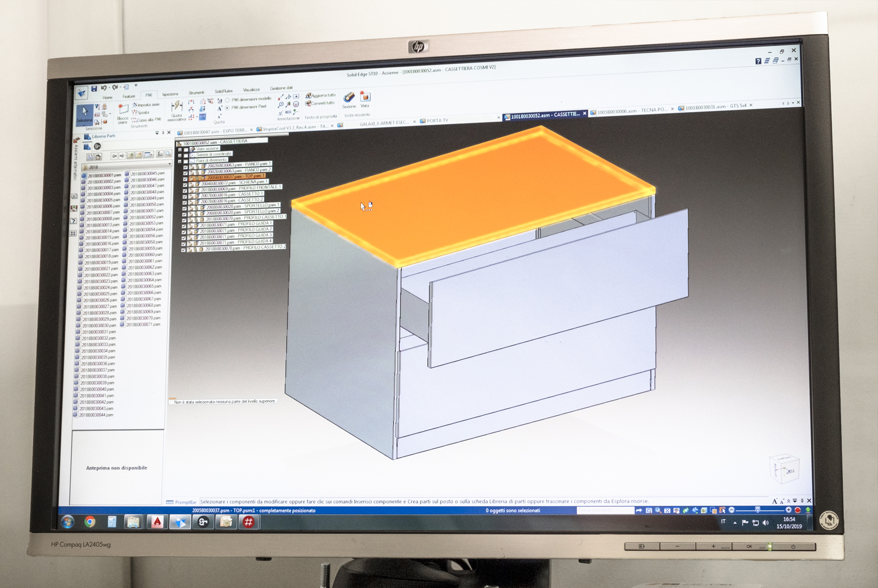Select PMI dimensioni modello radio button
878x588 pixels.
point(227,100)
